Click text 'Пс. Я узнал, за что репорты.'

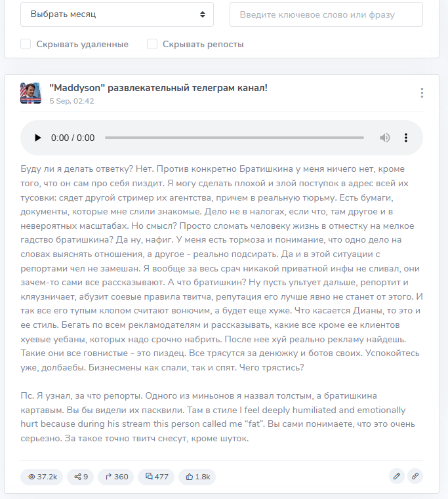tap(82, 396)
